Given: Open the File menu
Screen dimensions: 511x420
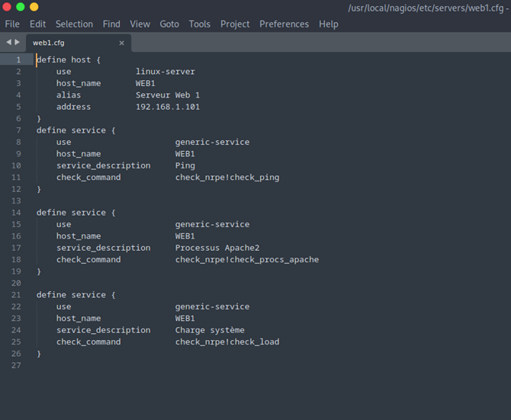Looking at the screenshot, I should [x=12, y=24].
